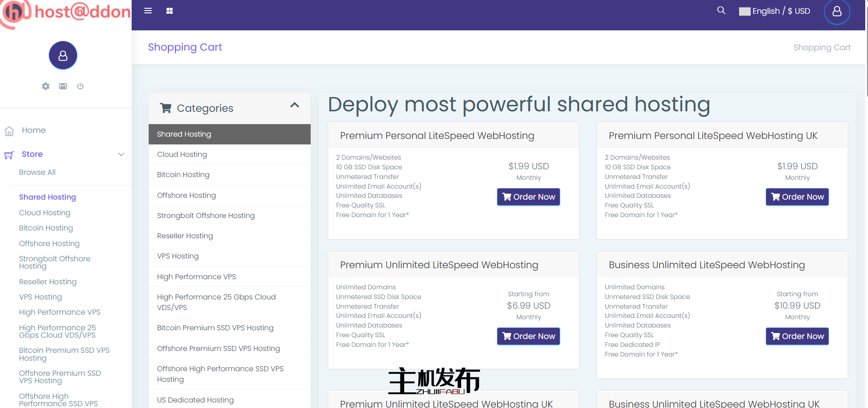This screenshot has height=408, width=868.
Task: Choose Shared Hosting in Categories list
Action: [x=230, y=134]
